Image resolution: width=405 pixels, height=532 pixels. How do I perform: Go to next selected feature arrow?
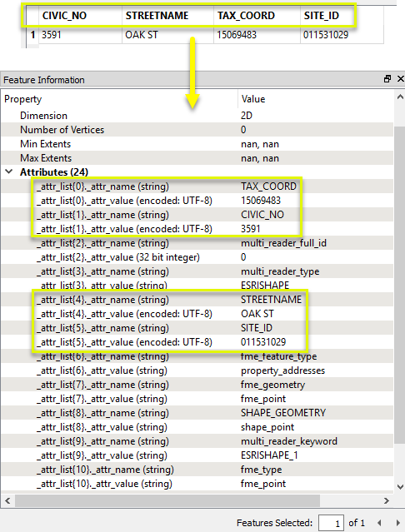pyautogui.click(x=397, y=523)
